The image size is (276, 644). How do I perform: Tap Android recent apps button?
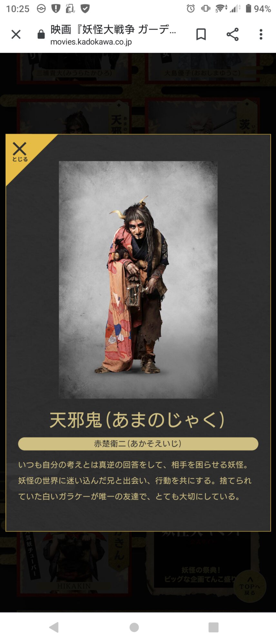tap(213, 627)
